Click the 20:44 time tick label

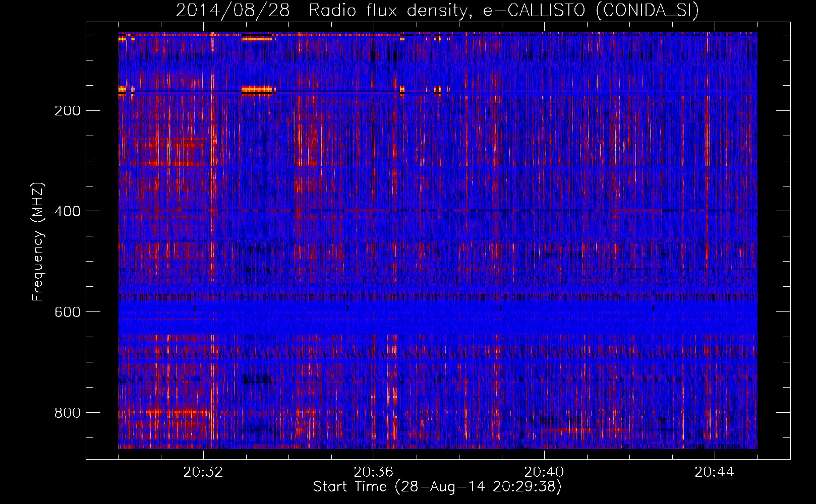point(715,472)
